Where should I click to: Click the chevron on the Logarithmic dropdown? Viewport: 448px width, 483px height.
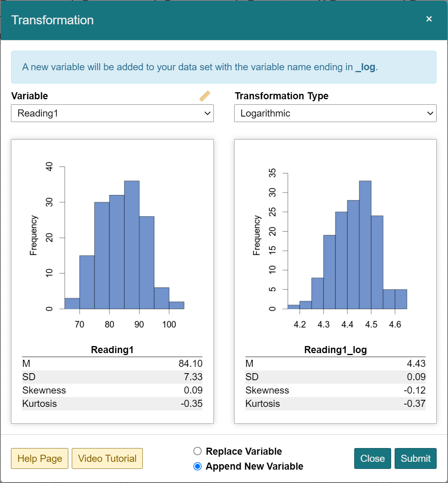[x=430, y=113]
